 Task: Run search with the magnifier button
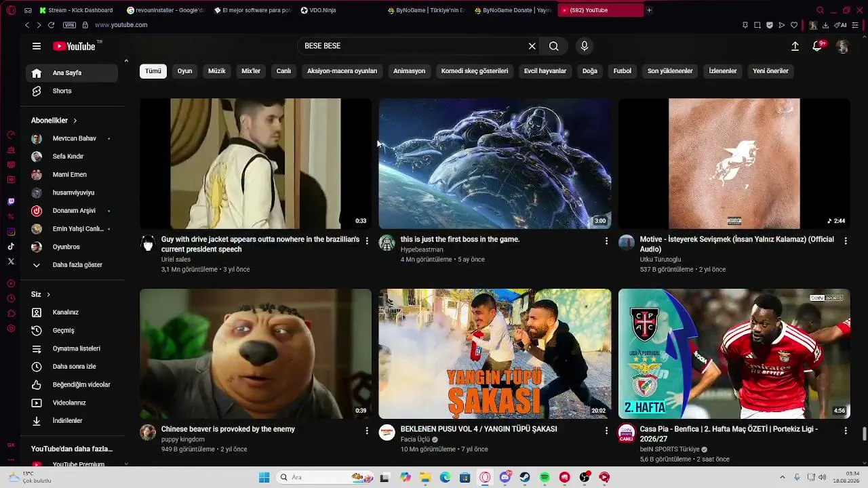coord(554,46)
